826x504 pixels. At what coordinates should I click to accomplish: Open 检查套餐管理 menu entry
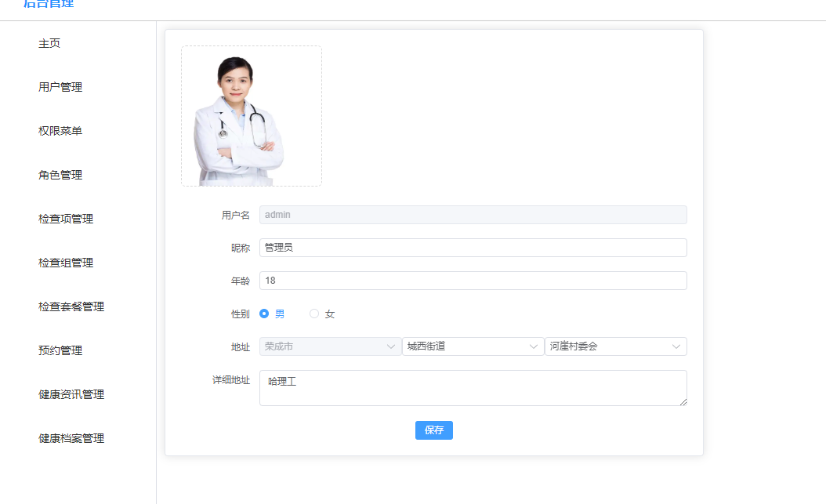[71, 306]
